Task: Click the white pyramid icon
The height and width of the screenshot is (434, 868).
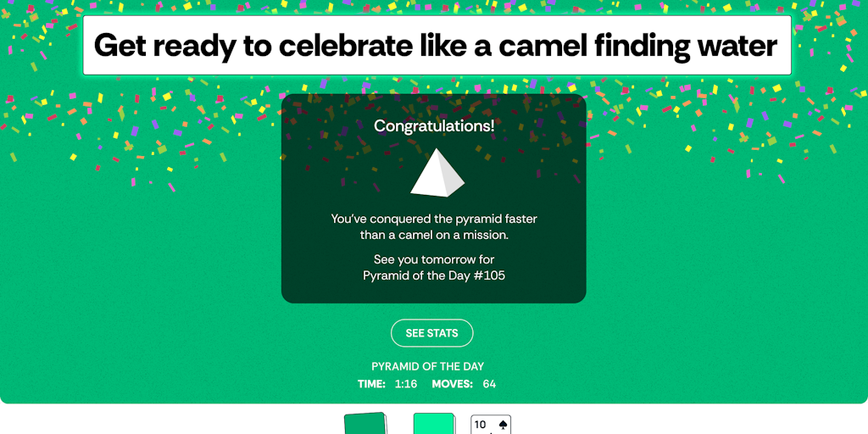Action: coord(437,173)
